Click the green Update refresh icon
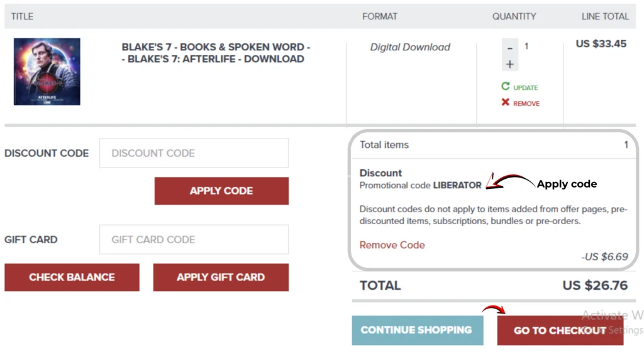This screenshot has width=644, height=352. (505, 86)
